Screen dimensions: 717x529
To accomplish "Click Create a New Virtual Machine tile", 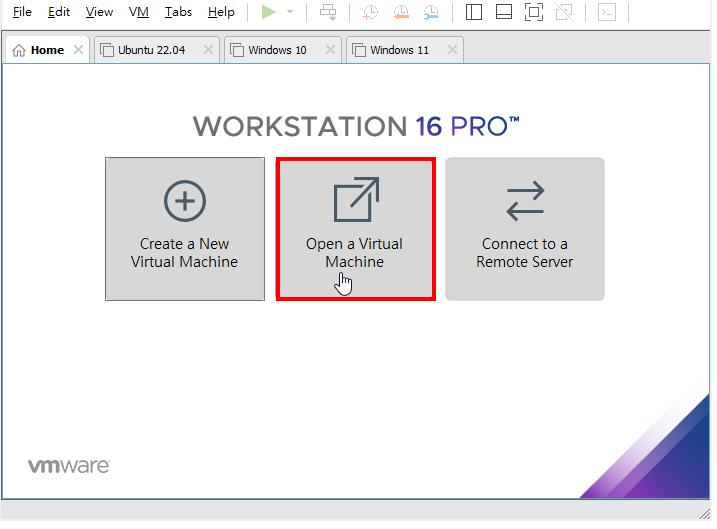I will (x=185, y=229).
